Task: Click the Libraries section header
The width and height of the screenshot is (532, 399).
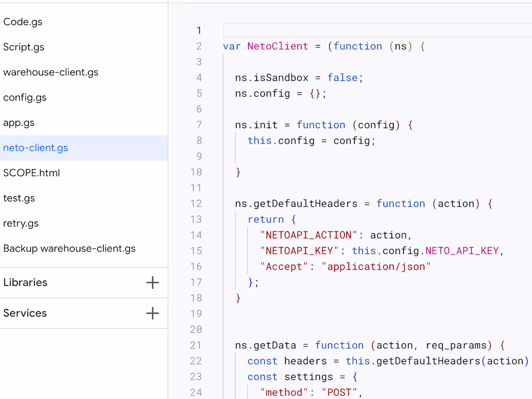Action: coord(25,282)
